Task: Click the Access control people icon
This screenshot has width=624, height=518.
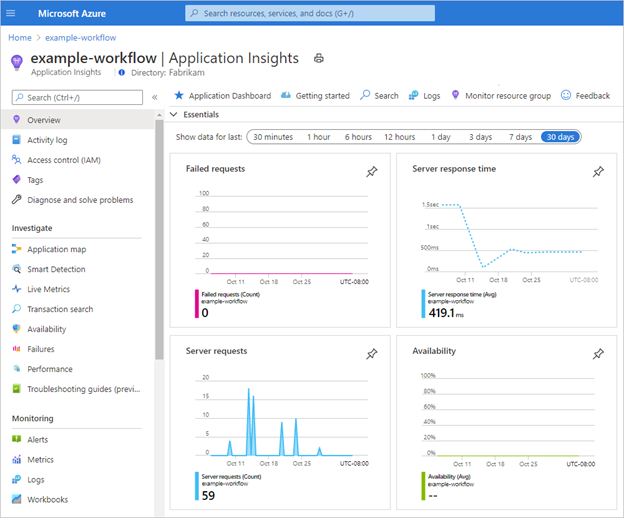Action: point(16,160)
